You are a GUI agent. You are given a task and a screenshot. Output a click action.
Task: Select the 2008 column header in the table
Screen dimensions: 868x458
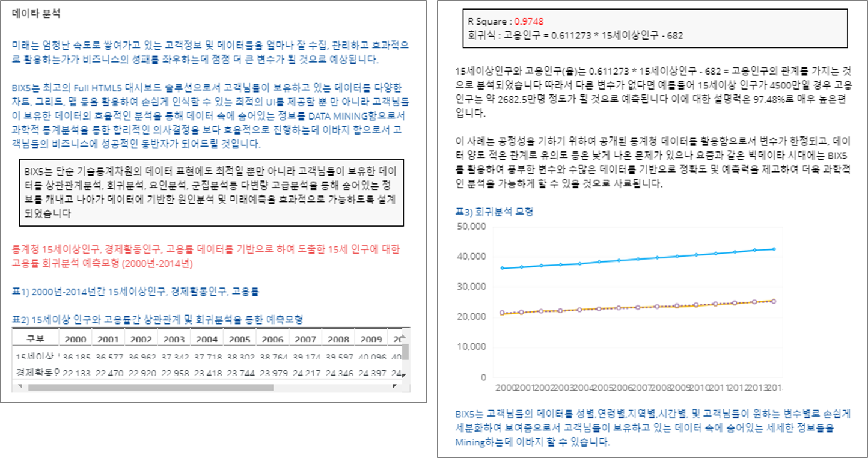tap(338, 338)
